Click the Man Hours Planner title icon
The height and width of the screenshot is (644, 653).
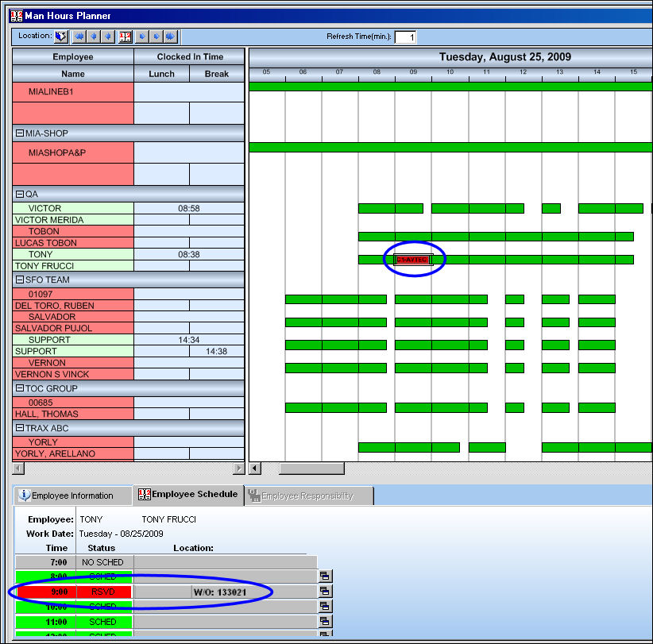coord(16,16)
